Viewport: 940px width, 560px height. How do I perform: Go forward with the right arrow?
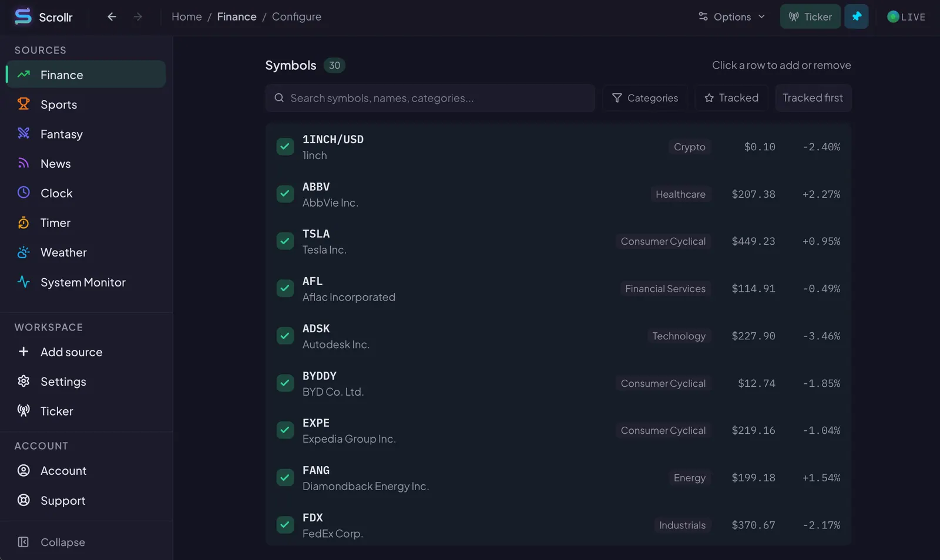tap(137, 16)
